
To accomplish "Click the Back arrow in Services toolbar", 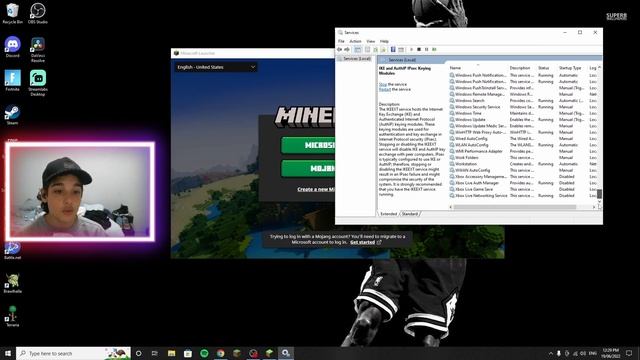I will point(340,49).
